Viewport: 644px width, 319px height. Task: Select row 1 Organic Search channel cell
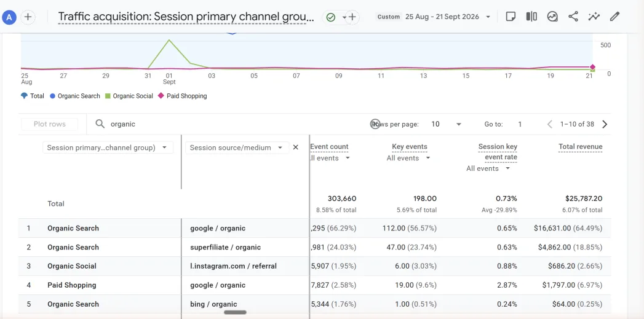[x=73, y=228]
